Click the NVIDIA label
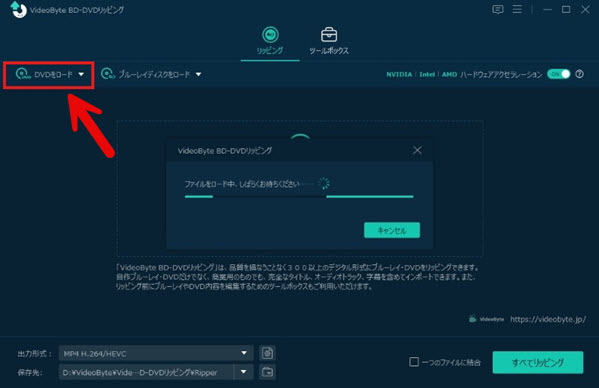This screenshot has width=599, height=388. (x=399, y=74)
